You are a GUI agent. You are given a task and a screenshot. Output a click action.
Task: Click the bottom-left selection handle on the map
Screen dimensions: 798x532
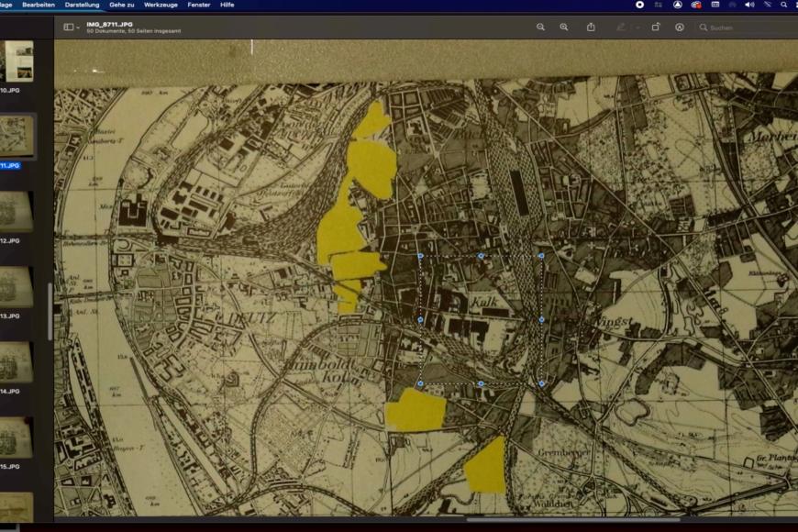pos(420,383)
